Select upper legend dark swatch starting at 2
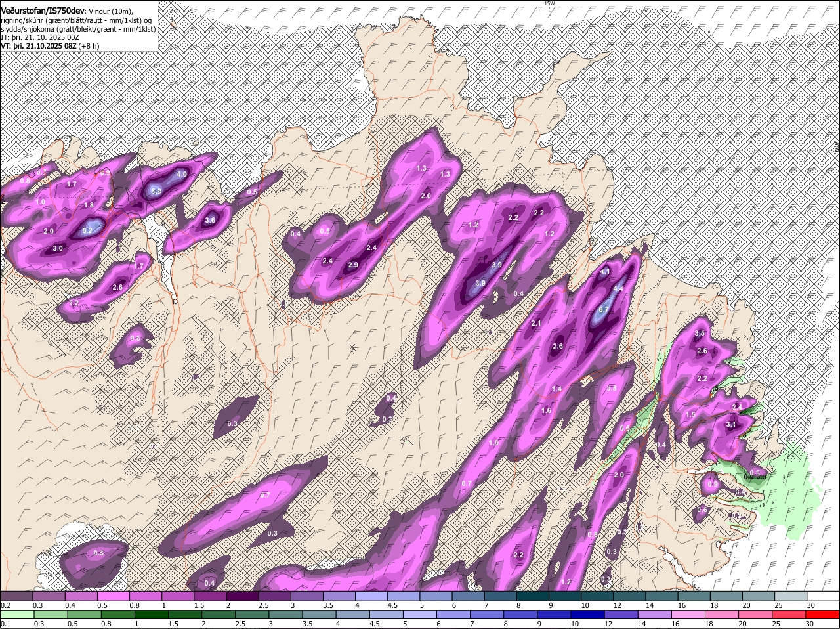 click(242, 596)
